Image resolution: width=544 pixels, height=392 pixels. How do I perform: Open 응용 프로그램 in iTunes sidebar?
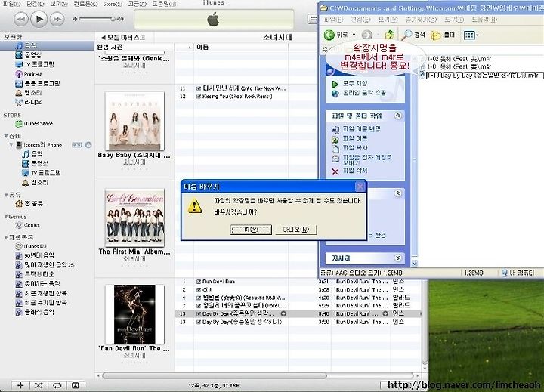click(x=42, y=83)
